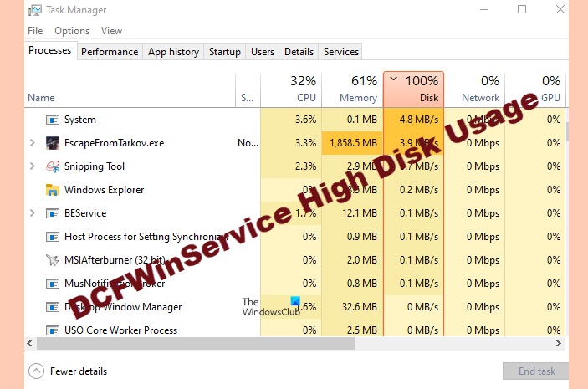
Task: Maximize the Task Manager window
Action: (x=522, y=9)
